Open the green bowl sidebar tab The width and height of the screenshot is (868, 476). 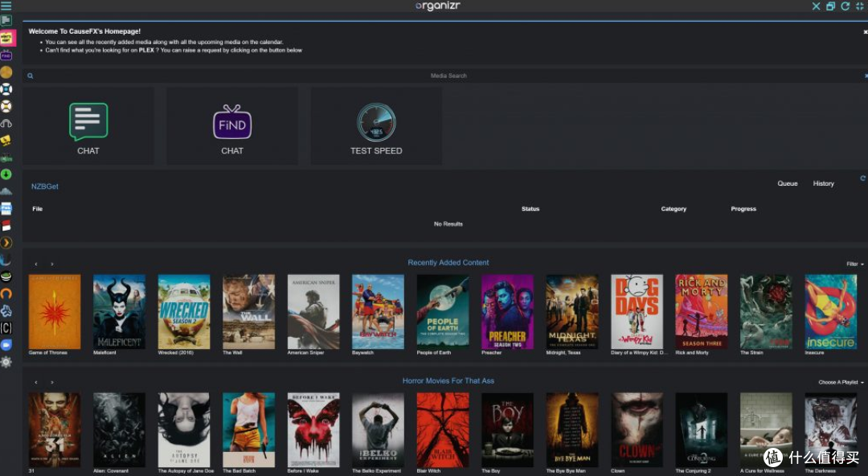click(x=6, y=277)
